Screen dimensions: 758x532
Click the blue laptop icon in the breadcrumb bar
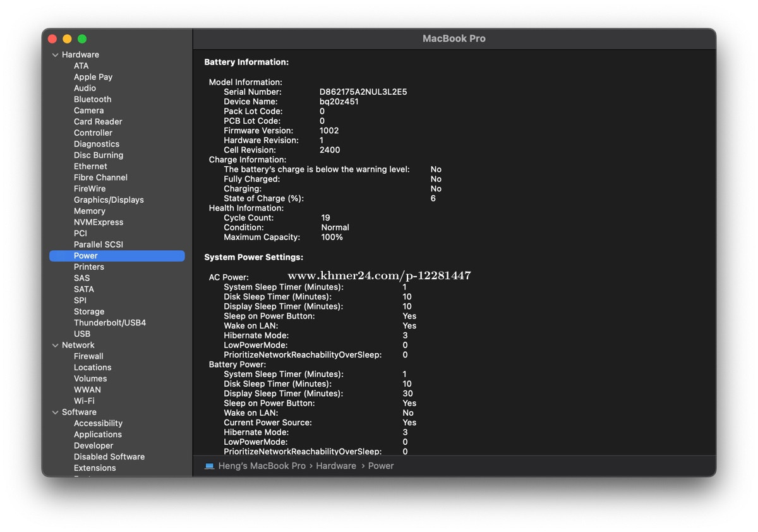tap(209, 466)
